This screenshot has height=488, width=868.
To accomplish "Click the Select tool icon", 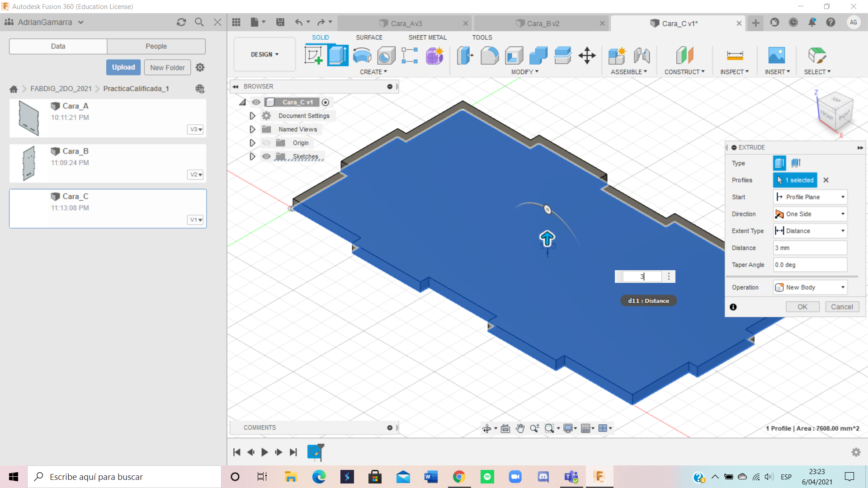I will [x=817, y=56].
